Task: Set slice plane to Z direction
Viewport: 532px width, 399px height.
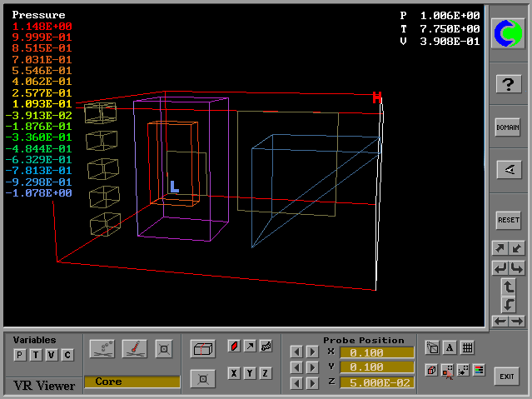Action: point(266,373)
